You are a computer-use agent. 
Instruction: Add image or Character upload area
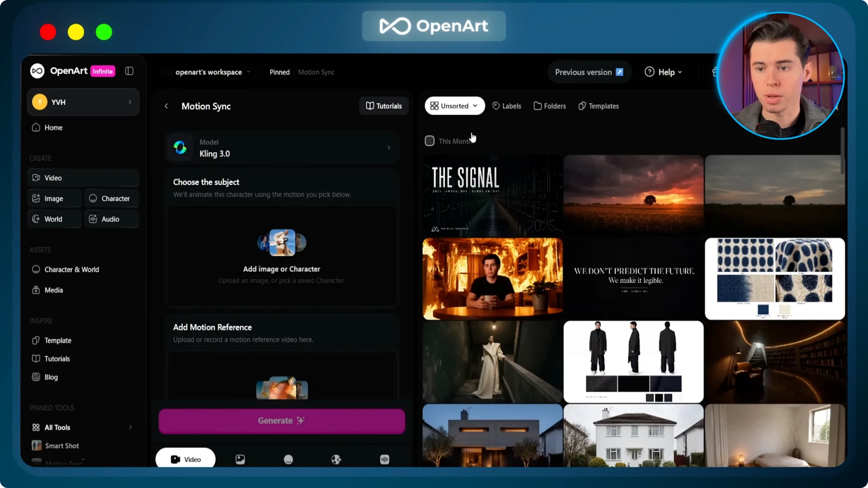pos(282,256)
